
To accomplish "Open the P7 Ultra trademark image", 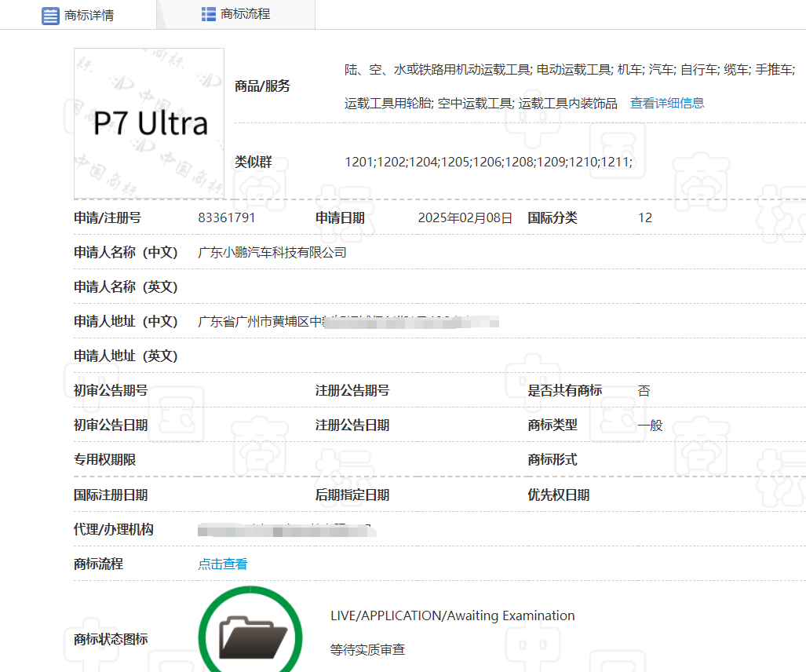I will (149, 123).
